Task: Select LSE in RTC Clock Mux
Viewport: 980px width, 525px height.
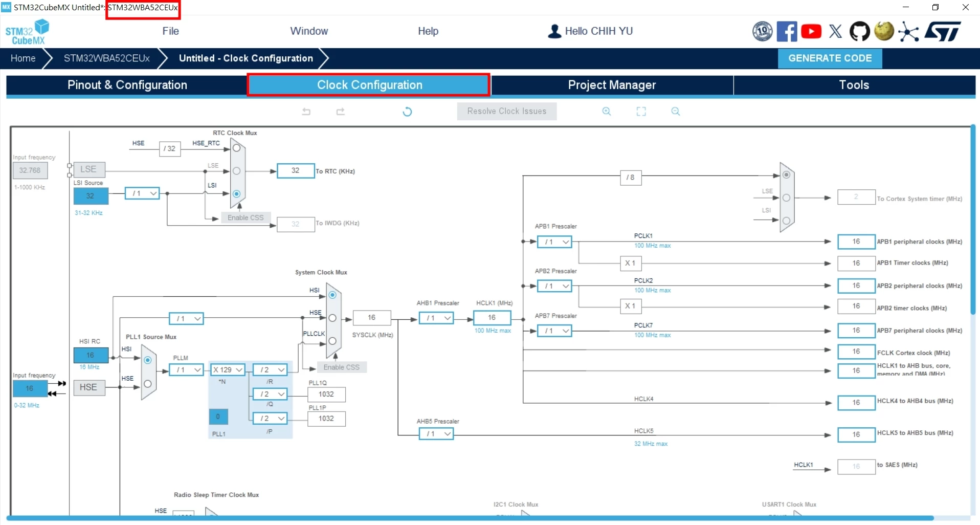Action: point(236,171)
